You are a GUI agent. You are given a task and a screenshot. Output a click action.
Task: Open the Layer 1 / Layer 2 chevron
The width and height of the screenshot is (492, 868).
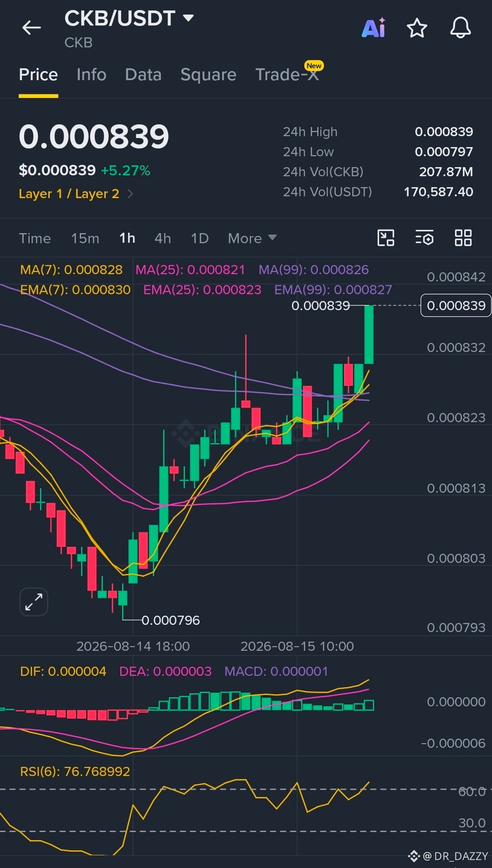click(x=130, y=194)
